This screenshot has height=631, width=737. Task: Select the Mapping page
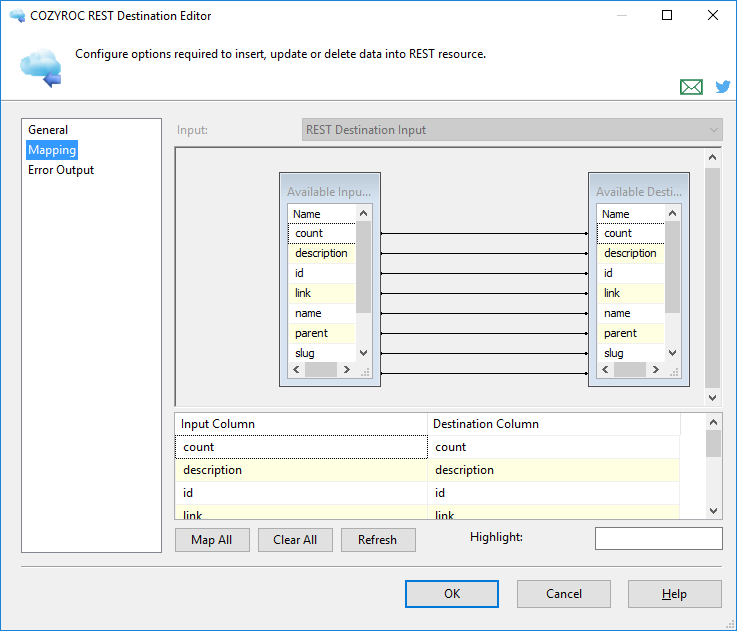tap(52, 150)
